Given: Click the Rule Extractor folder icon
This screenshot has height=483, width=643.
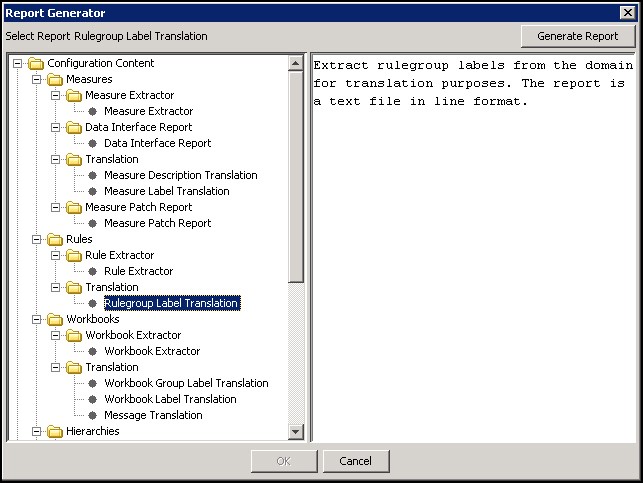Looking at the screenshot, I should click(x=74, y=255).
